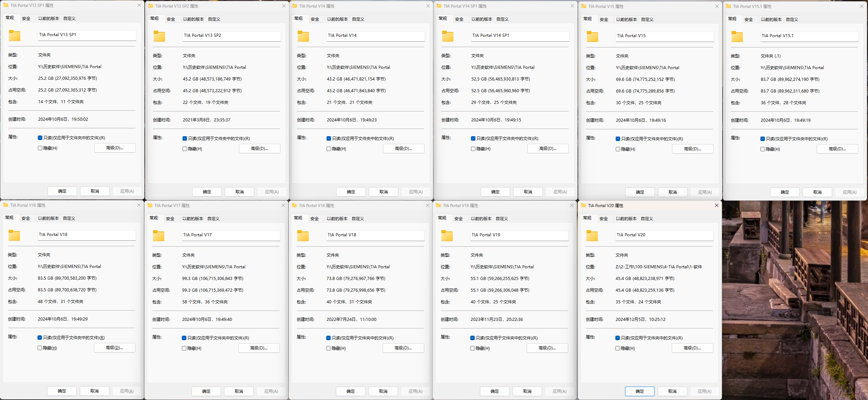
Task: Open 高级(D) advanced options in V16 dialog
Action: [114, 348]
